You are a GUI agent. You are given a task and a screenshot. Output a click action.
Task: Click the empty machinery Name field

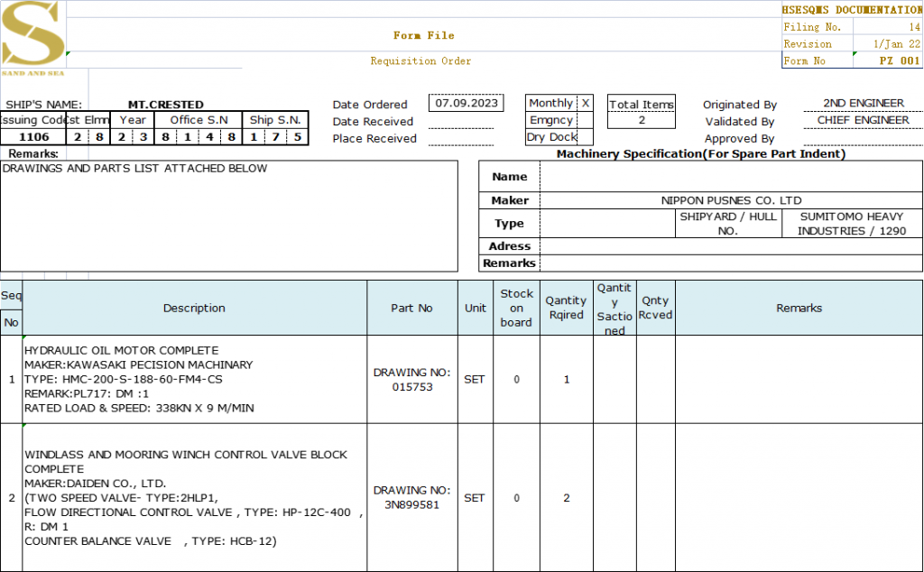pos(731,177)
